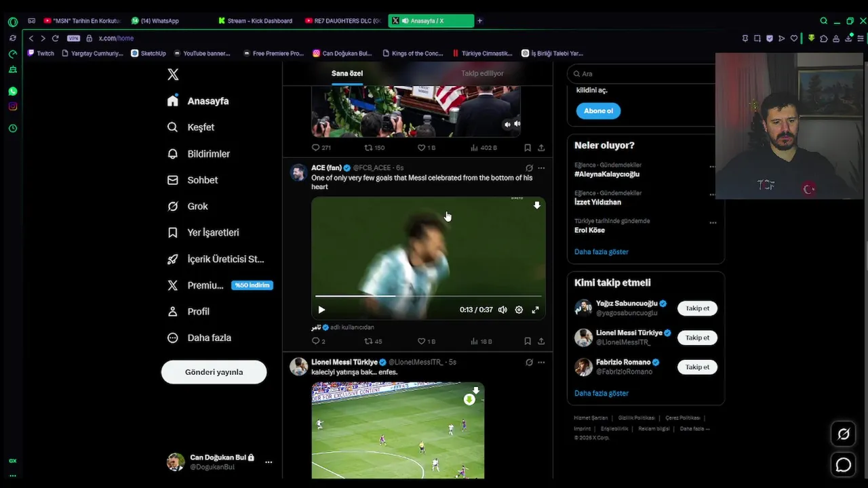Switch to Takip ediliyor tab
The height and width of the screenshot is (488, 868).
click(482, 73)
